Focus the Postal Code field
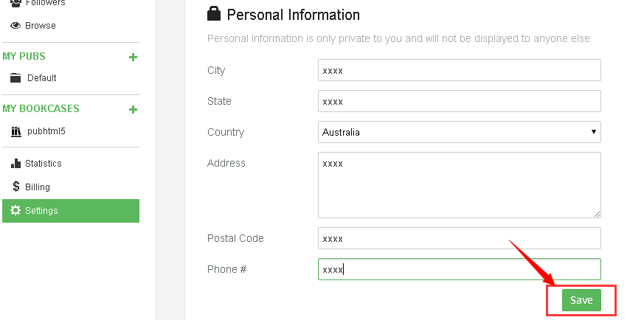Image resolution: width=644 pixels, height=320 pixels. [459, 238]
